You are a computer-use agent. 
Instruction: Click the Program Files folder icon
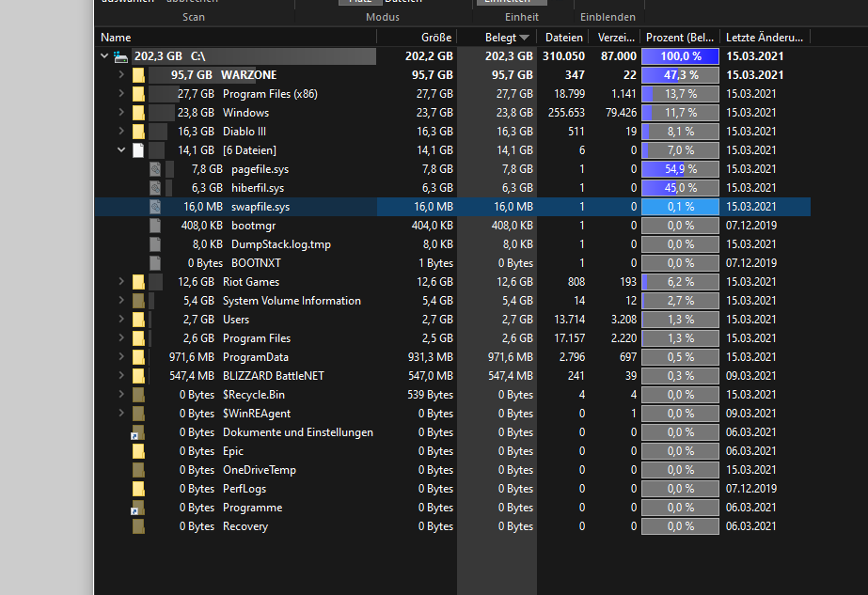[x=138, y=338]
